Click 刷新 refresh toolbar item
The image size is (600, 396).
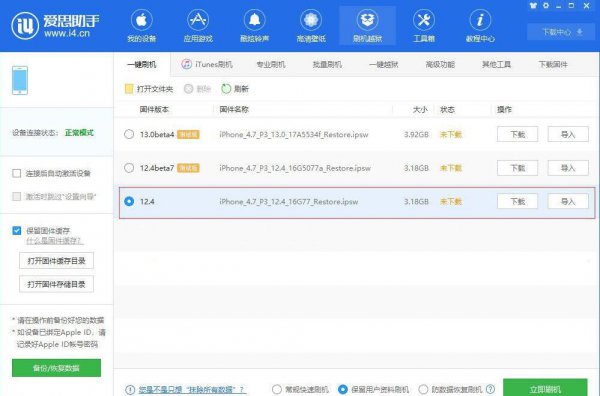(235, 89)
